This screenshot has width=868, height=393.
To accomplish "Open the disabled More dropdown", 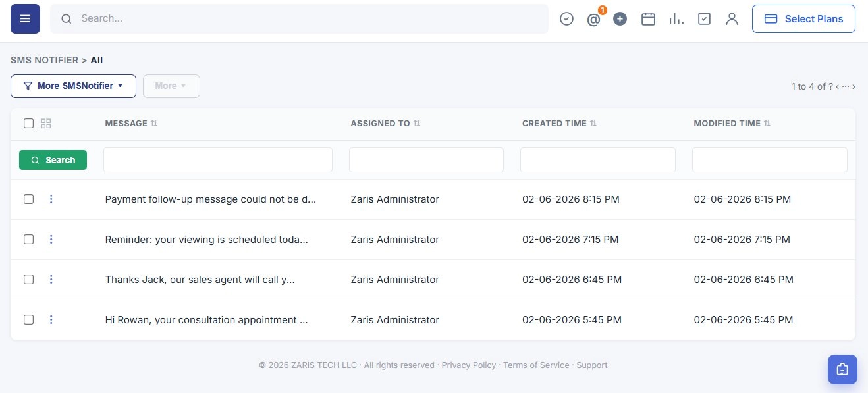I will 171,86.
